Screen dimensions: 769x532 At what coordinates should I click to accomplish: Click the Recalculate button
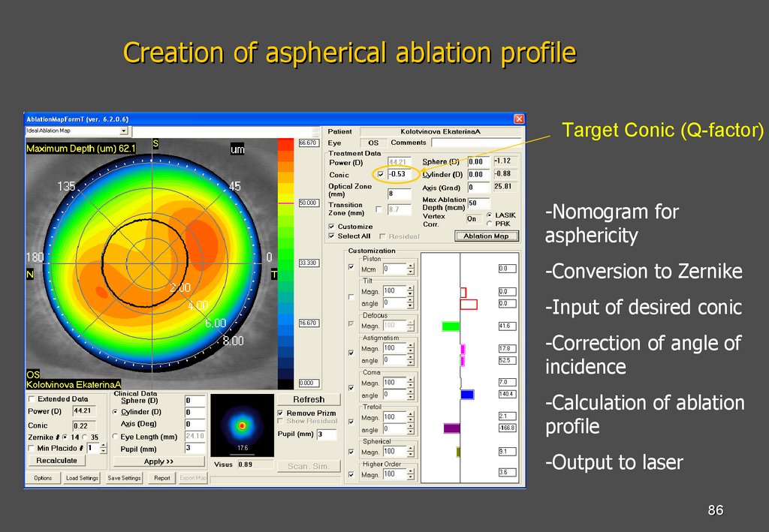56,460
